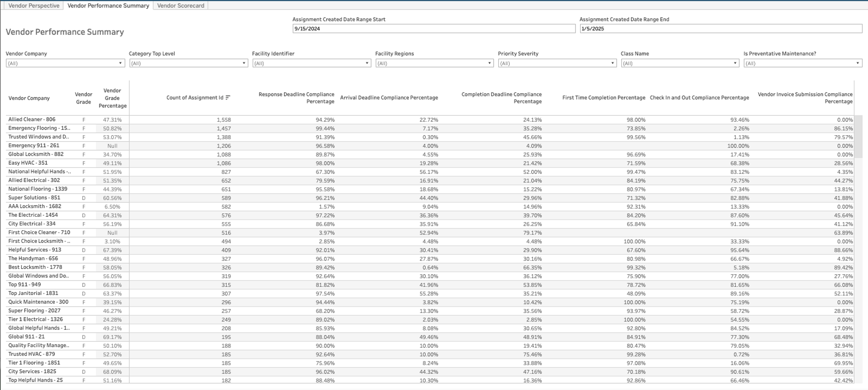Screen dimensions: 868x390
Task: Click the Count of Assignment Id header
Action: pos(195,98)
